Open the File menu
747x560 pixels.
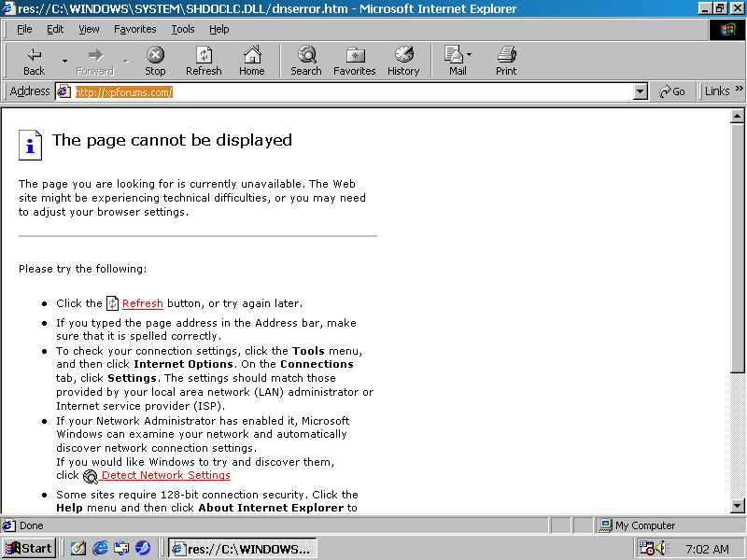pos(24,30)
